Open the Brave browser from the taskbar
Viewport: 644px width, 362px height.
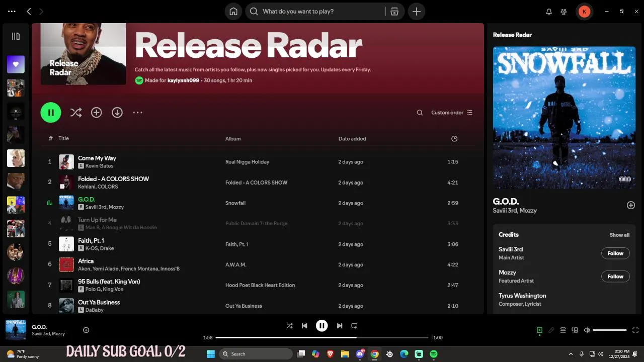[330, 354]
